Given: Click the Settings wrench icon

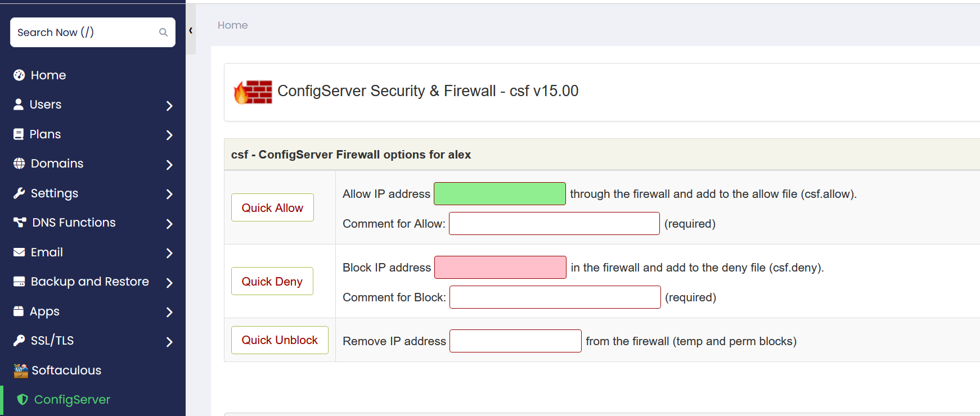Looking at the screenshot, I should point(19,193).
